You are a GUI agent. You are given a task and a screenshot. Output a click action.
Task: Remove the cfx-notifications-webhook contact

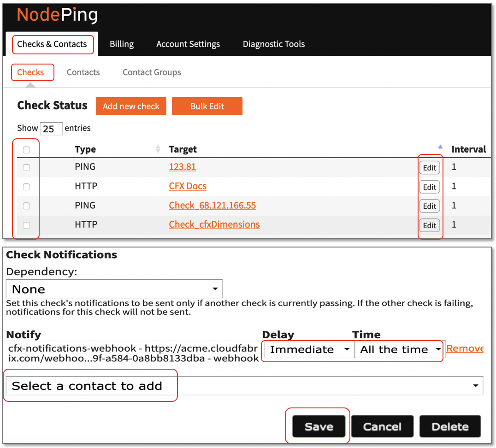tap(465, 349)
